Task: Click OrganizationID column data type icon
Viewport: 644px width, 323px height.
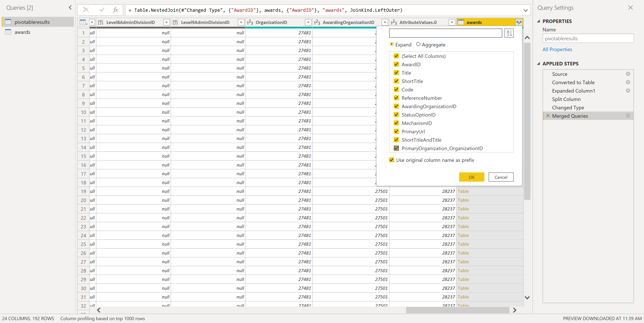Action: coord(250,22)
